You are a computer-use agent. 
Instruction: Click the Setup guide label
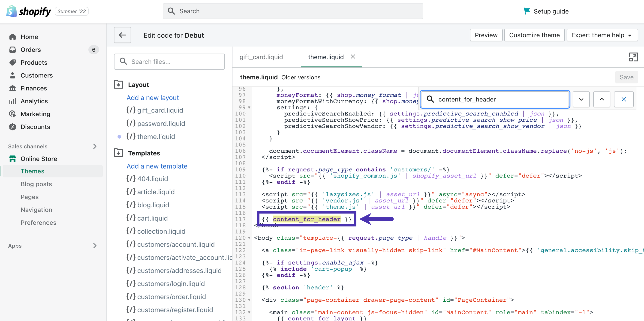coord(551,11)
